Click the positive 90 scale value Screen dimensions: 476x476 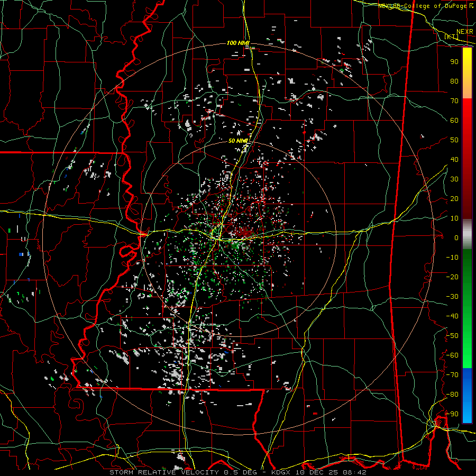click(454, 62)
